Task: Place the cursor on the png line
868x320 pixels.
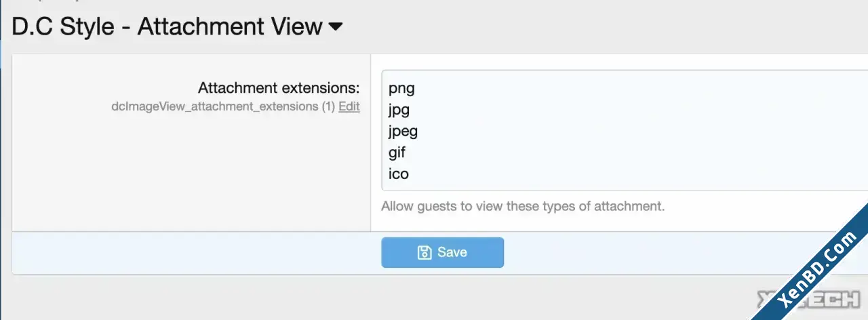Action: (401, 88)
